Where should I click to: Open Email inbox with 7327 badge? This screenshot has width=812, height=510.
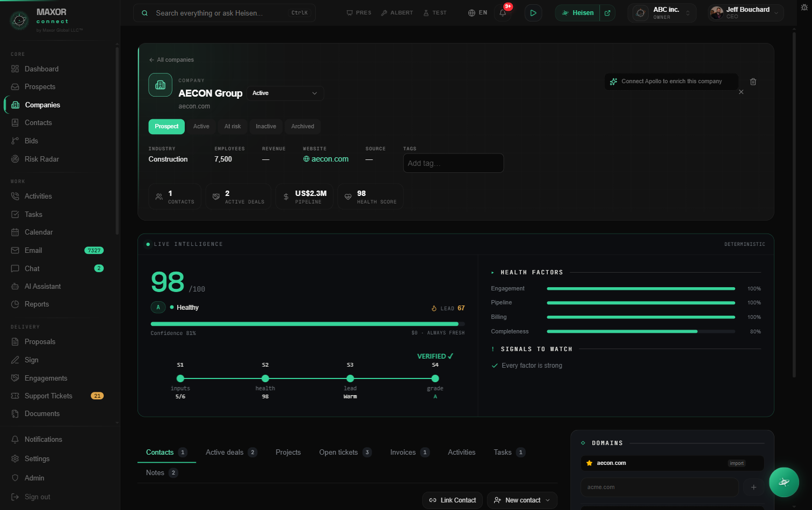click(56, 250)
